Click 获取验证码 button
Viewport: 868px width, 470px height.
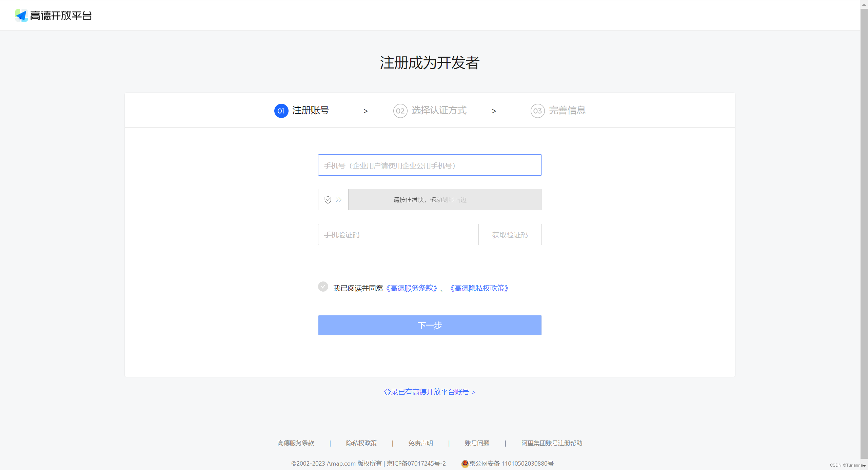pyautogui.click(x=510, y=235)
